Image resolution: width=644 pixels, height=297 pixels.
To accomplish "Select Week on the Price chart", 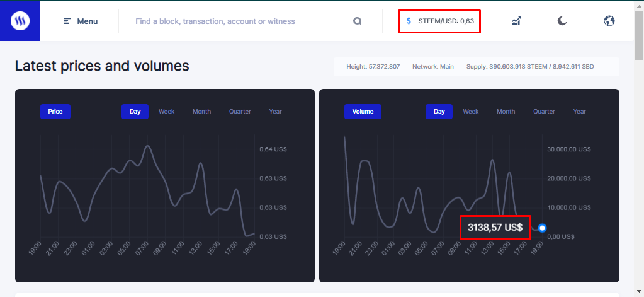I will click(167, 112).
